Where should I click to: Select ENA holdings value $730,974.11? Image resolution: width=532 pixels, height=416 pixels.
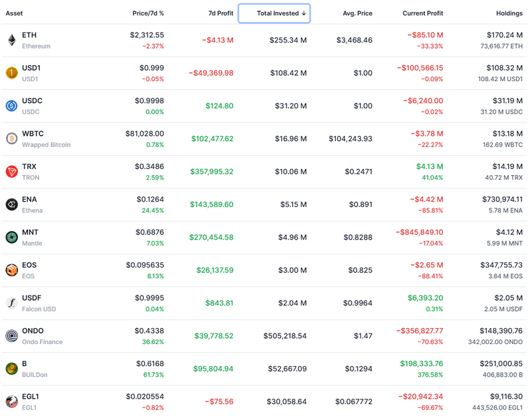click(503, 199)
